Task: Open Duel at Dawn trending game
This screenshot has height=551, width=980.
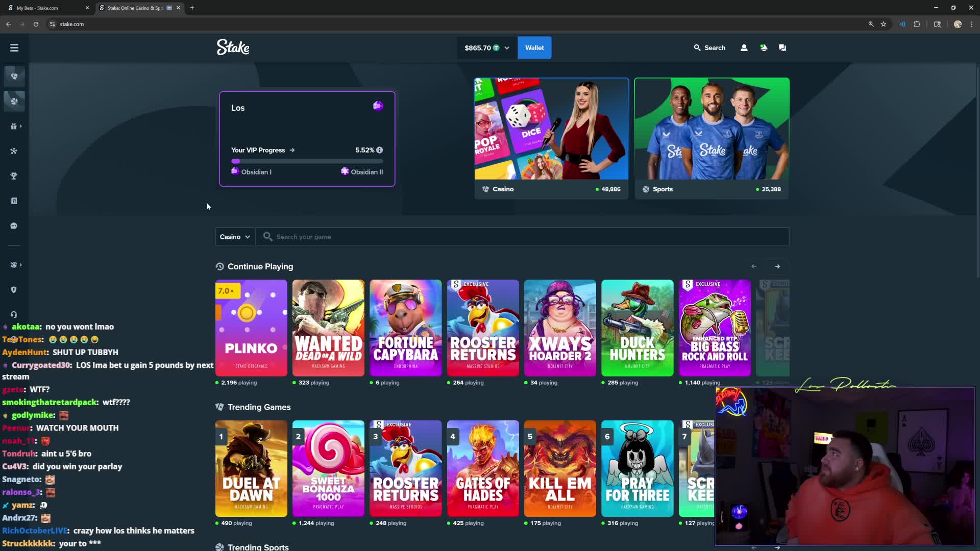Action: [x=251, y=468]
